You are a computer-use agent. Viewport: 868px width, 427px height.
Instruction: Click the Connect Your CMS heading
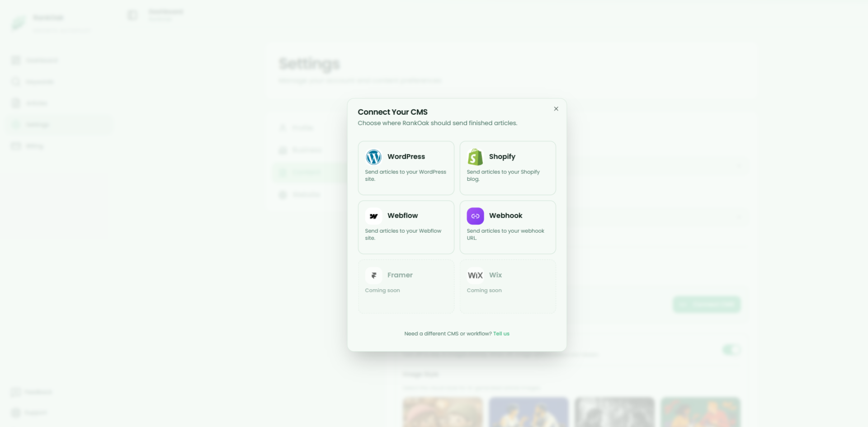(x=392, y=112)
